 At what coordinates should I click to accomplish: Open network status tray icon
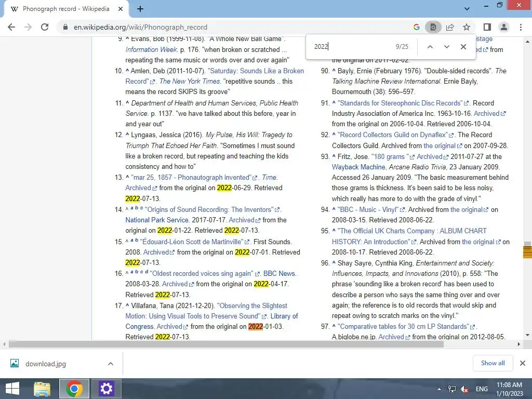click(452, 389)
